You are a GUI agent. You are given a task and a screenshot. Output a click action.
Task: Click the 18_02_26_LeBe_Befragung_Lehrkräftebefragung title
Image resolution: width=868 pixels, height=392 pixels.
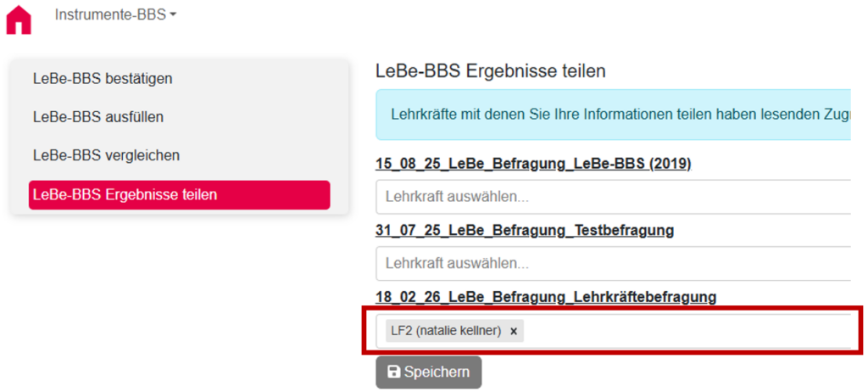pyautogui.click(x=546, y=297)
